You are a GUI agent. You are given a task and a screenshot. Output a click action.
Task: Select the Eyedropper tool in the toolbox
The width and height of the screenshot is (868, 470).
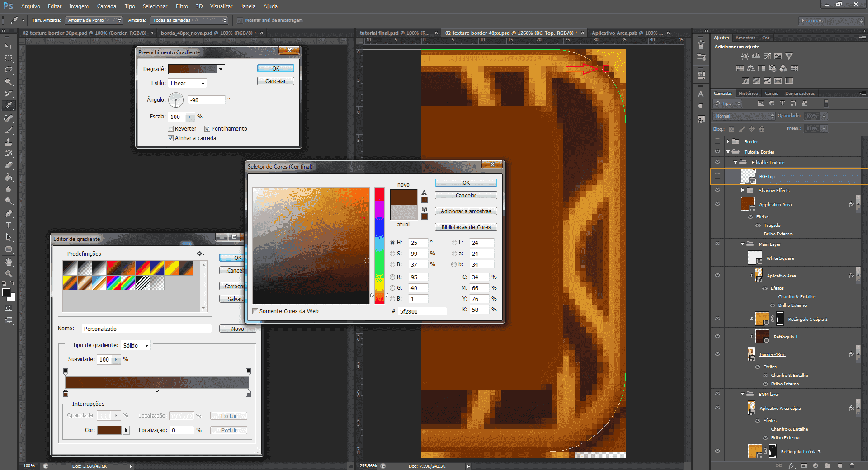click(9, 105)
